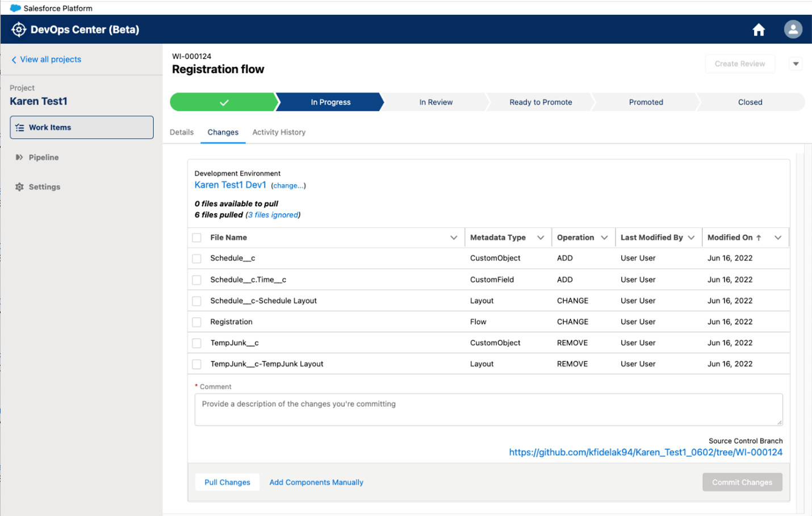812x516 pixels.
Task: Click View all projects link
Action: pyautogui.click(x=51, y=60)
